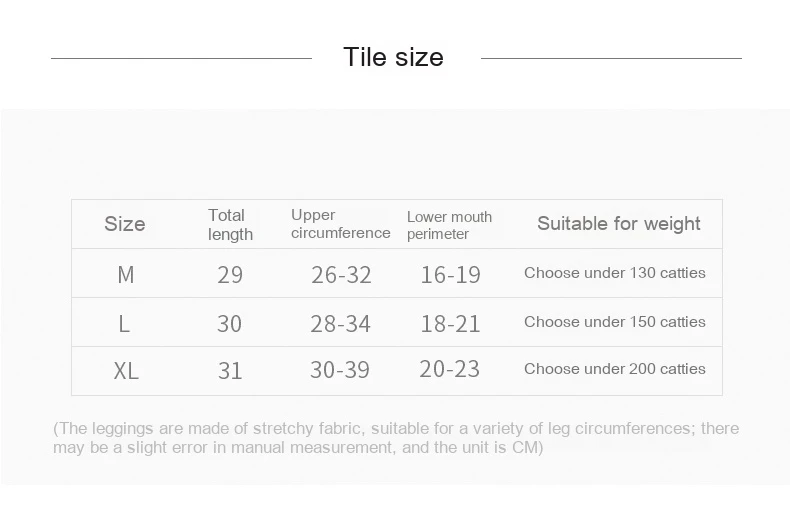Click the "Tile size" heading

(x=393, y=57)
